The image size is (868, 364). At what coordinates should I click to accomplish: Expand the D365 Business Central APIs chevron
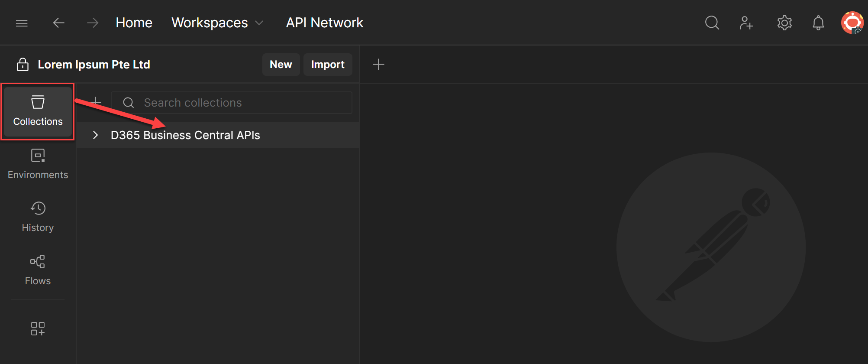point(96,135)
